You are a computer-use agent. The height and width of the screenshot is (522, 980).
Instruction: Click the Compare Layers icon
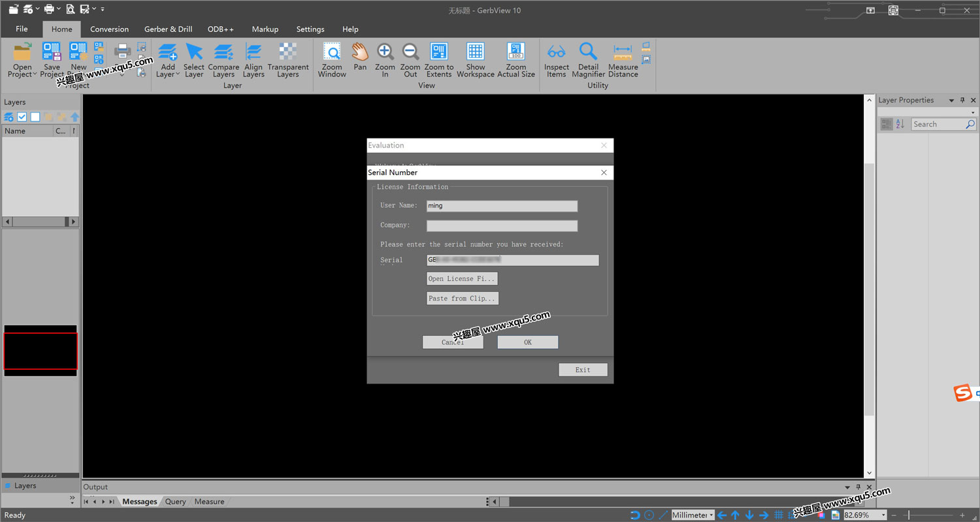tap(223, 52)
